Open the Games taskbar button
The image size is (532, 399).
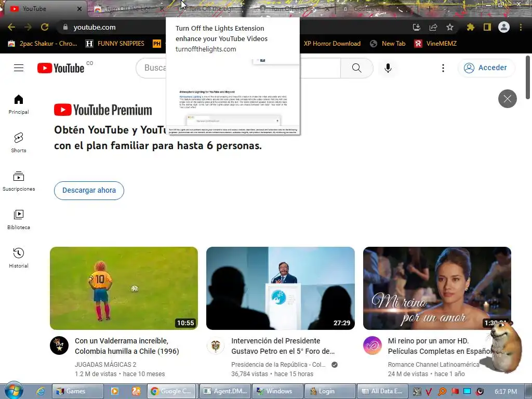[x=78, y=391]
